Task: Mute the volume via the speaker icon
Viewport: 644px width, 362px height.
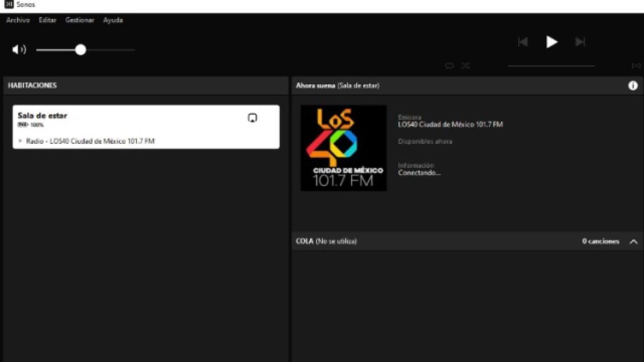Action: click(19, 50)
